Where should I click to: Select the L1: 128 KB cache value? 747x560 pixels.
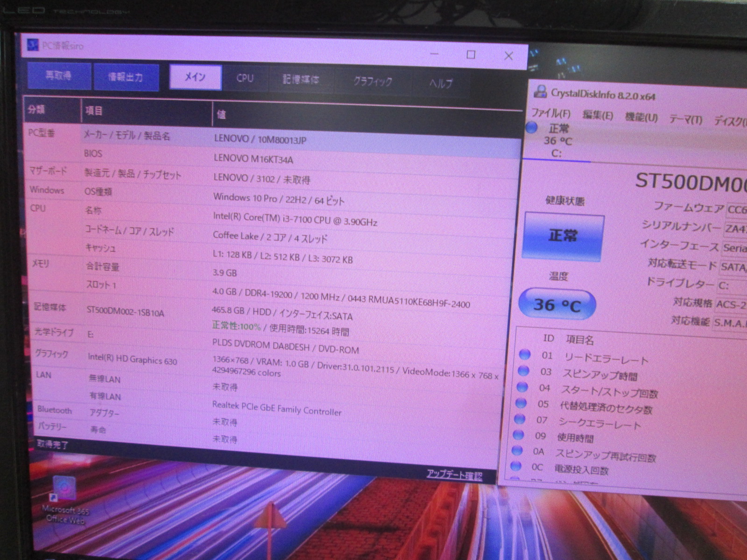pos(283,256)
